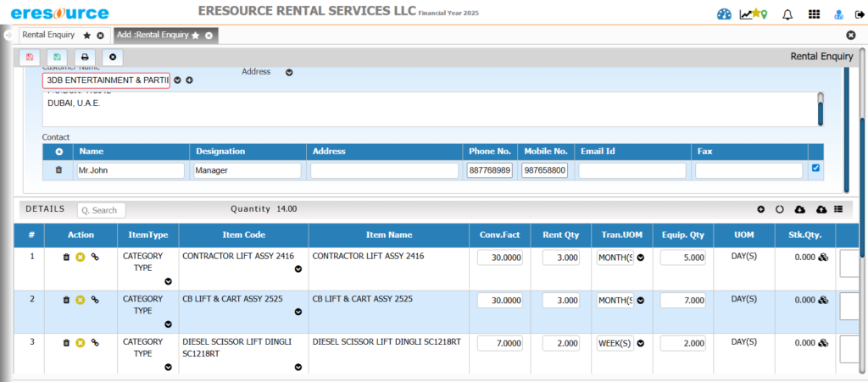
Task: Click yellow cancel icon in row 2
Action: [x=81, y=299]
